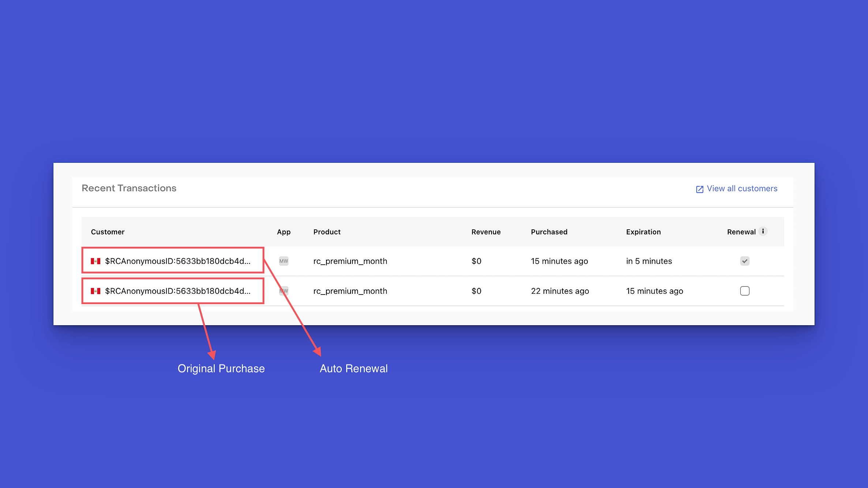This screenshot has width=868, height=488.
Task: Toggle the checked Renewal checkbox in the first row
Action: (x=745, y=261)
